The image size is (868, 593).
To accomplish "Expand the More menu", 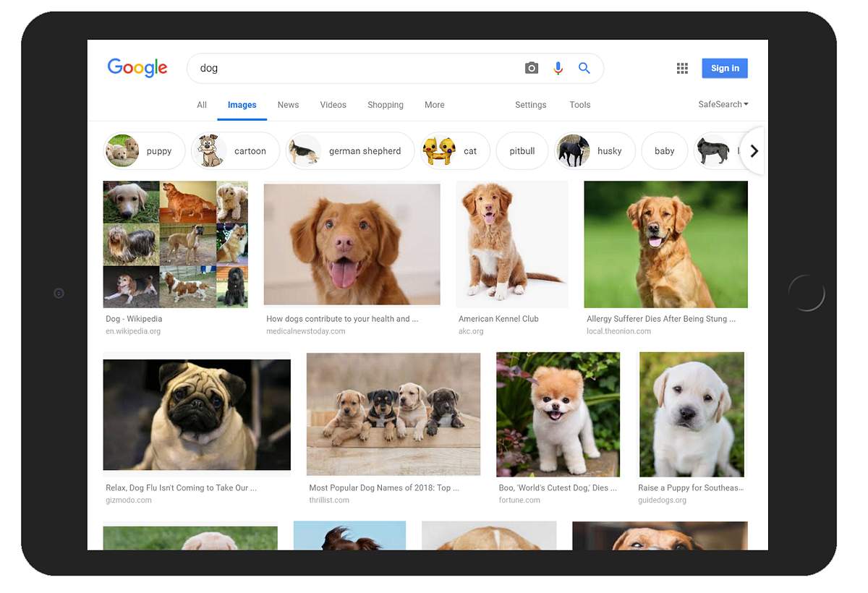I will click(435, 105).
